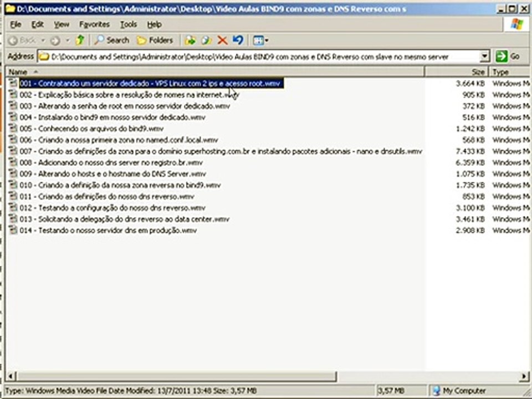The image size is (532, 399).
Task: Click the video file icon of file 009
Action: tap(13, 173)
